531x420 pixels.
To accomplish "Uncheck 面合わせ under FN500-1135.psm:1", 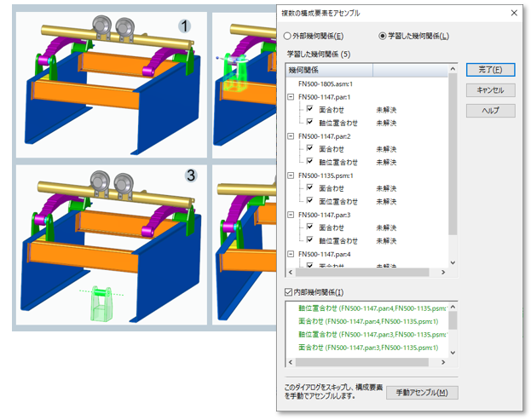I will tap(309, 187).
